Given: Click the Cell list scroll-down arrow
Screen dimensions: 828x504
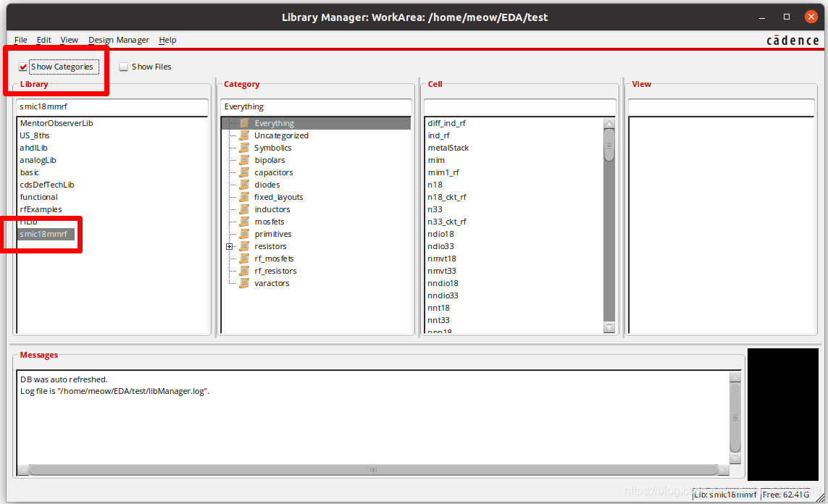Looking at the screenshot, I should pos(609,328).
